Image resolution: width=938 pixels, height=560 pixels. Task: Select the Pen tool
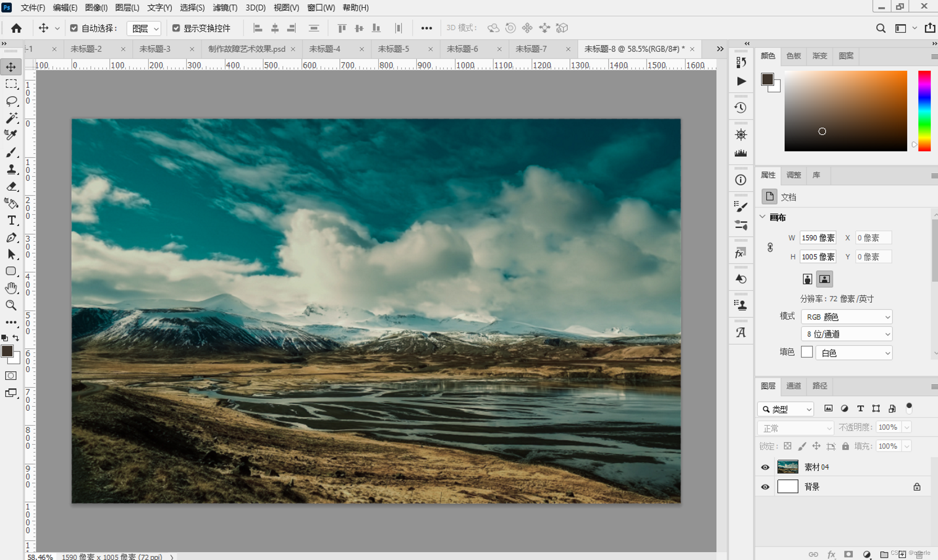click(x=11, y=237)
